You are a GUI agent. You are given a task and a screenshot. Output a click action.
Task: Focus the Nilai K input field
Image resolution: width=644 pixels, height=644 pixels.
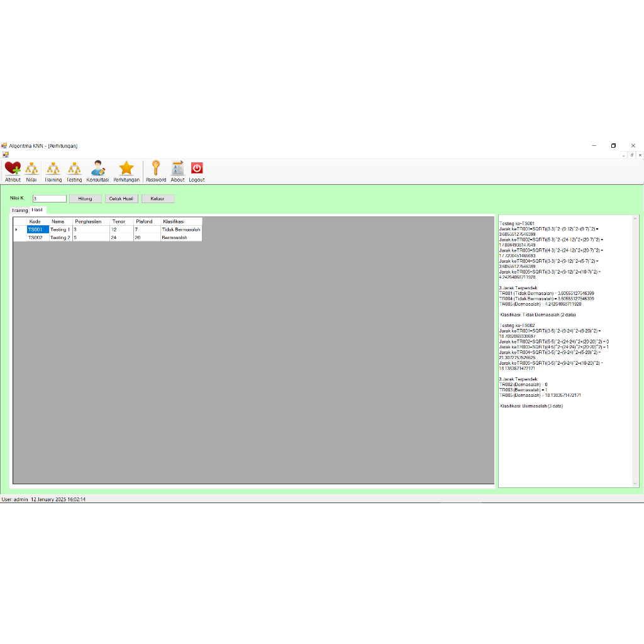click(50, 199)
